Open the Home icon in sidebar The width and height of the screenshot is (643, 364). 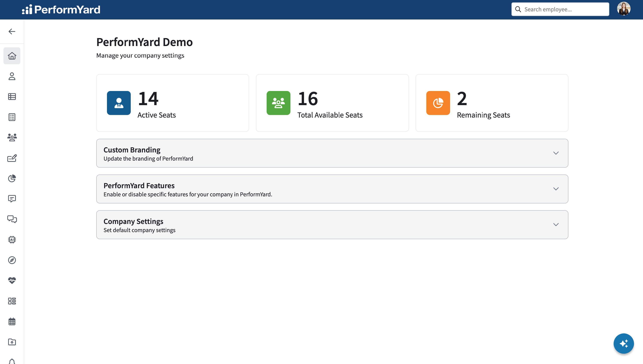coord(12,56)
